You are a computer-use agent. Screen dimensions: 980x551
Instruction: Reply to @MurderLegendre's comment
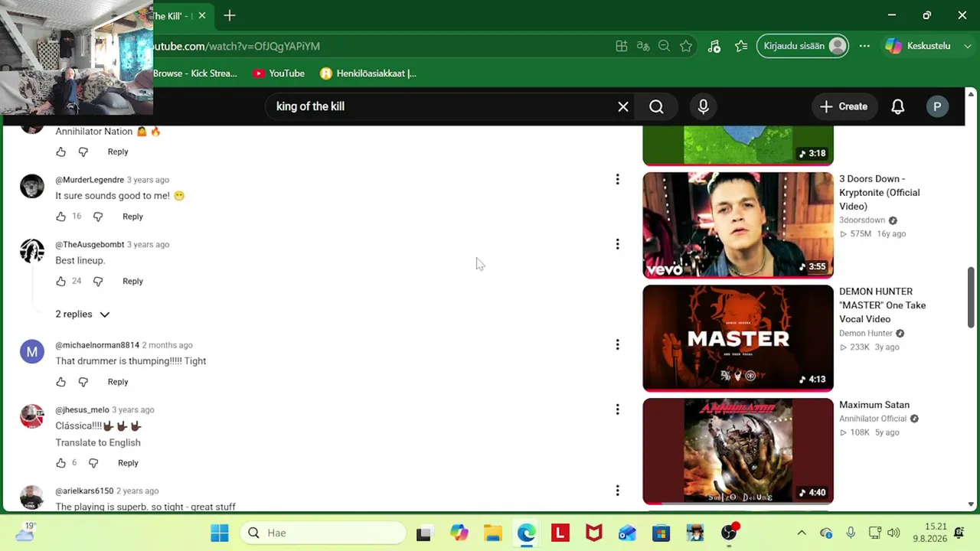pyautogui.click(x=132, y=217)
